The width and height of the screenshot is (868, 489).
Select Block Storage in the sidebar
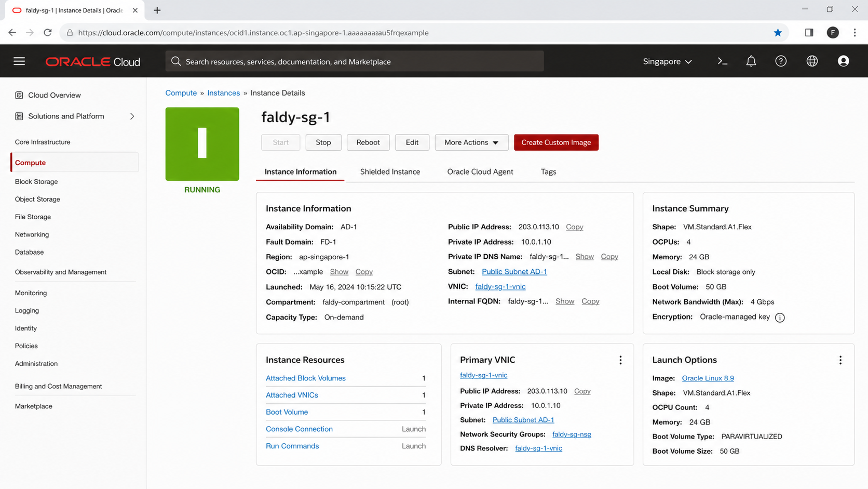coord(36,182)
